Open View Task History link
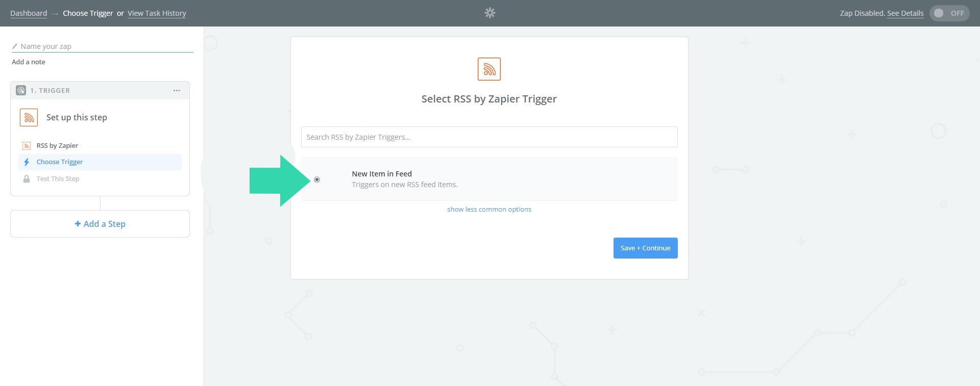The width and height of the screenshot is (980, 386). [157, 13]
